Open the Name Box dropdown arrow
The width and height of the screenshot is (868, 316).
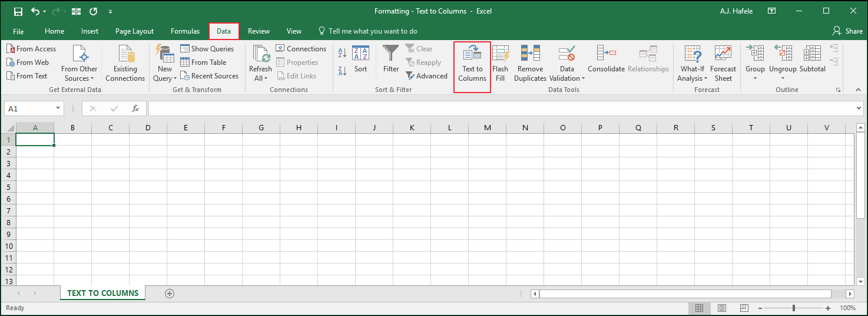[58, 108]
